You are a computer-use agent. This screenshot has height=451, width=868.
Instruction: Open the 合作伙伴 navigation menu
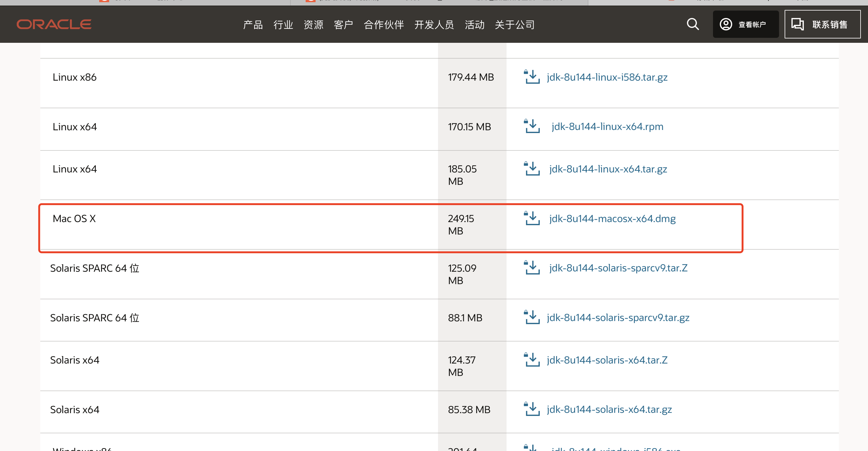pos(384,25)
